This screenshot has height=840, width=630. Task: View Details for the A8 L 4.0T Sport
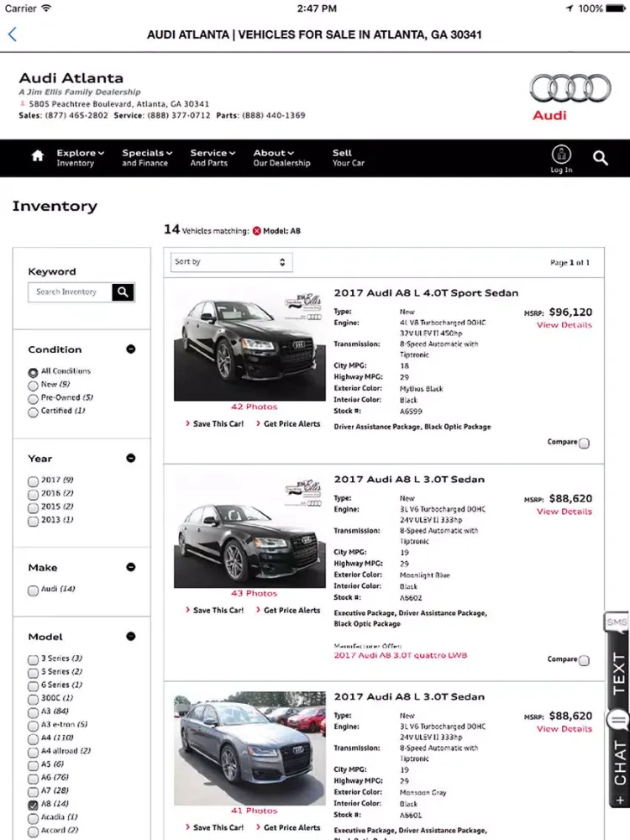pos(564,325)
